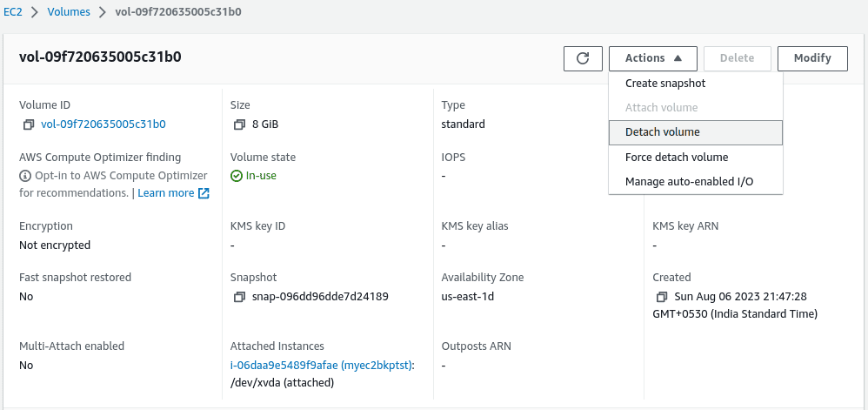Click the Not encrypted value
Screen dimensions: 868x410
pos(55,245)
